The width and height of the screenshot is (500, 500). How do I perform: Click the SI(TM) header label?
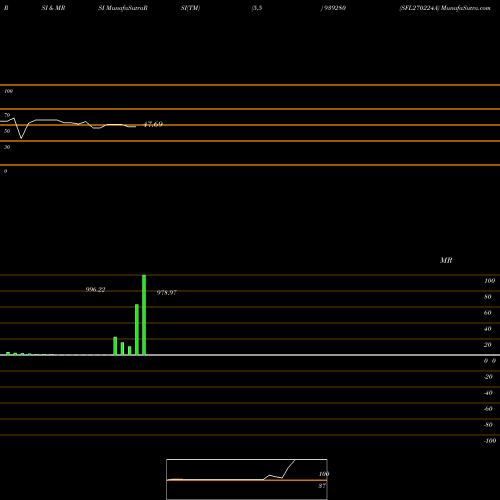point(190,8)
